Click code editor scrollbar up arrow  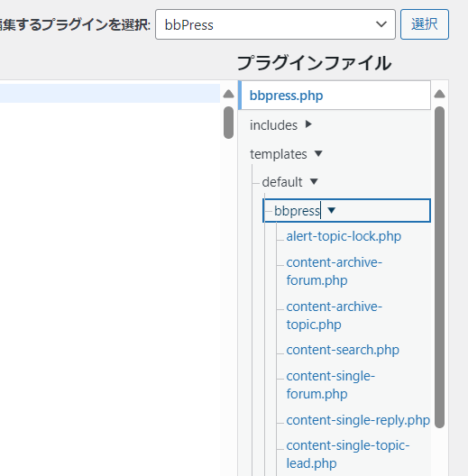tap(228, 94)
